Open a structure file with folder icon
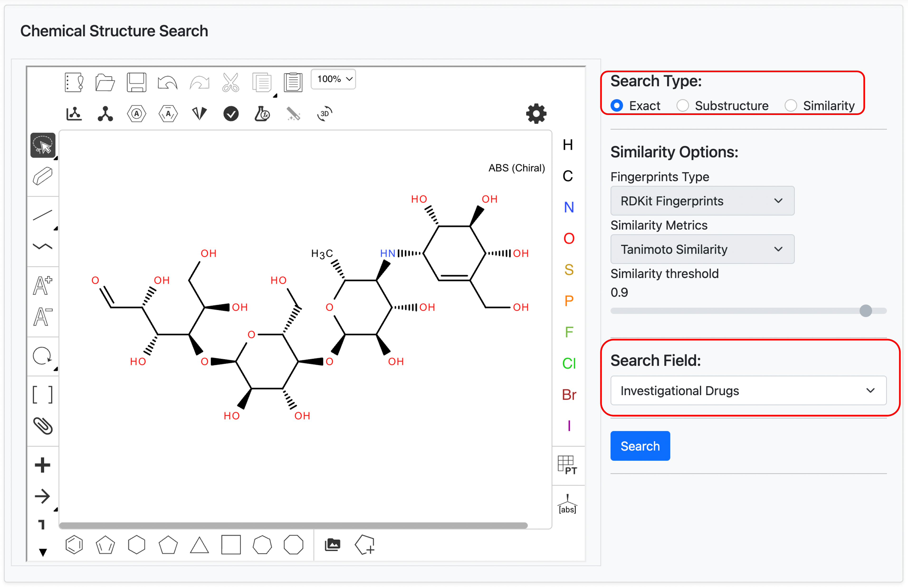This screenshot has height=588, width=908. tap(105, 82)
